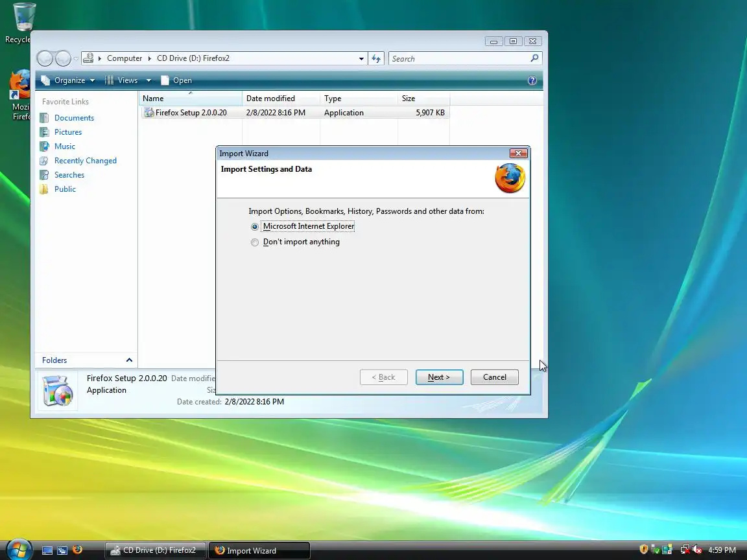Click CD Drive (D:) Firefox2 breadcrumb
The height and width of the screenshot is (560, 747).
193,58
